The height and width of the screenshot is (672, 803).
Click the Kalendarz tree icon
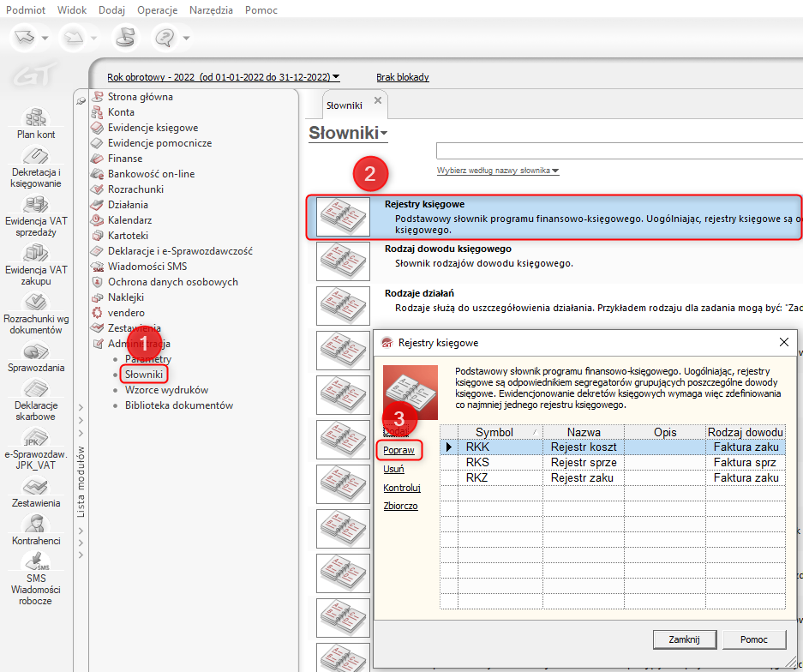point(97,219)
